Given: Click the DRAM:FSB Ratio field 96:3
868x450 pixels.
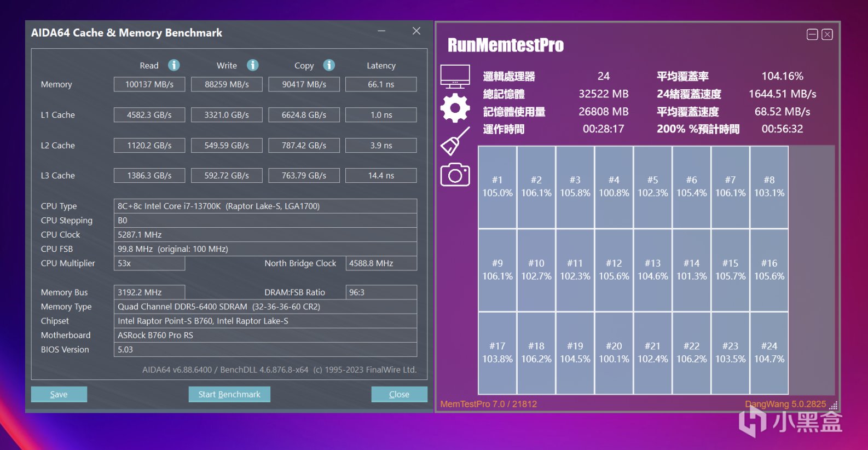Looking at the screenshot, I should pos(381,292).
